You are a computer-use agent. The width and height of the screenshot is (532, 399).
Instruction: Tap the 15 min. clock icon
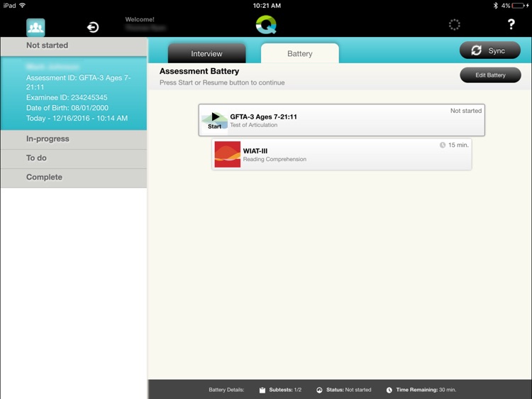pos(443,145)
